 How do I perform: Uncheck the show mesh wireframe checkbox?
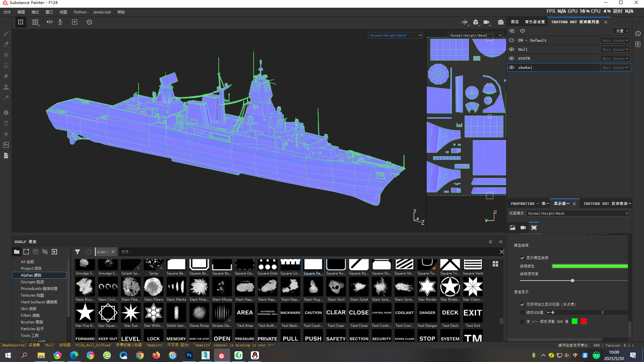click(x=522, y=258)
